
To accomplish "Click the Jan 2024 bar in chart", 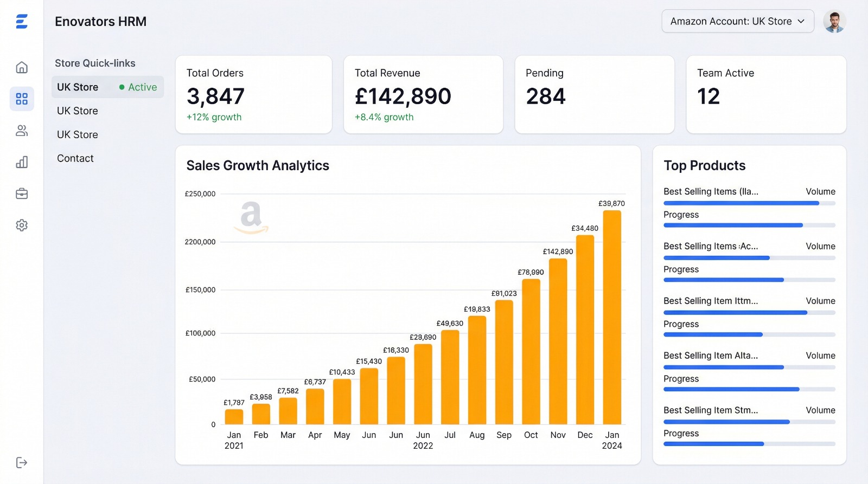I will [x=612, y=317].
